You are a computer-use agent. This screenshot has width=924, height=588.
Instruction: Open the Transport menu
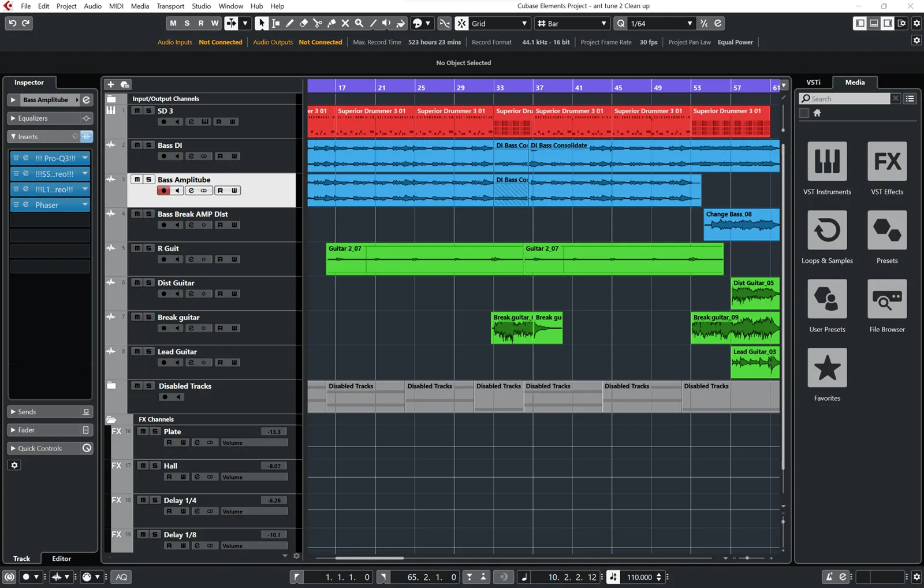[170, 6]
